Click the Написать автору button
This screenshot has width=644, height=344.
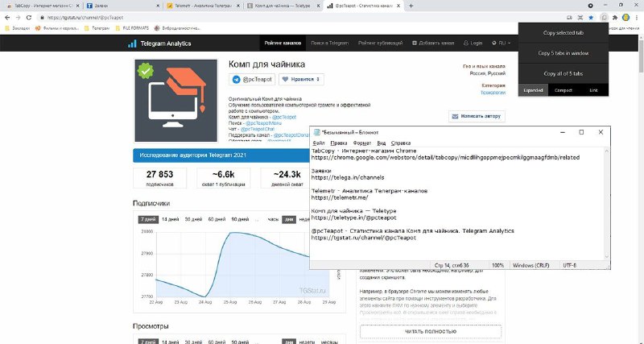477,116
